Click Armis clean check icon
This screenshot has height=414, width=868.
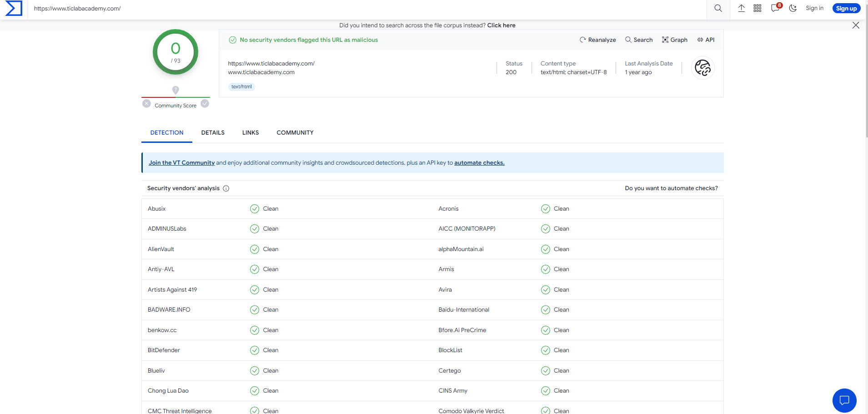(546, 269)
